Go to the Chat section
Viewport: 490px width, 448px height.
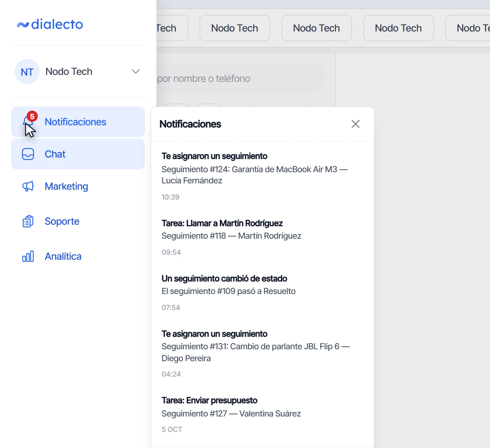[78, 154]
